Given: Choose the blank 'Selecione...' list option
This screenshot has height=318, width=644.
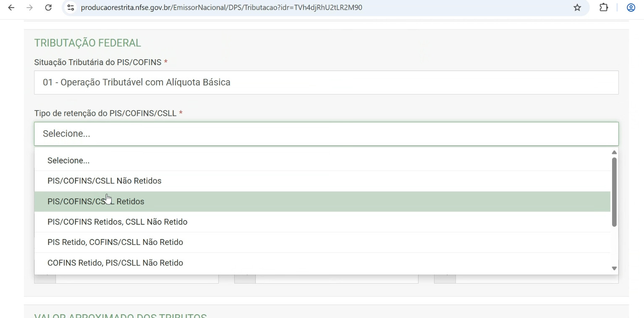Looking at the screenshot, I should click(x=68, y=160).
